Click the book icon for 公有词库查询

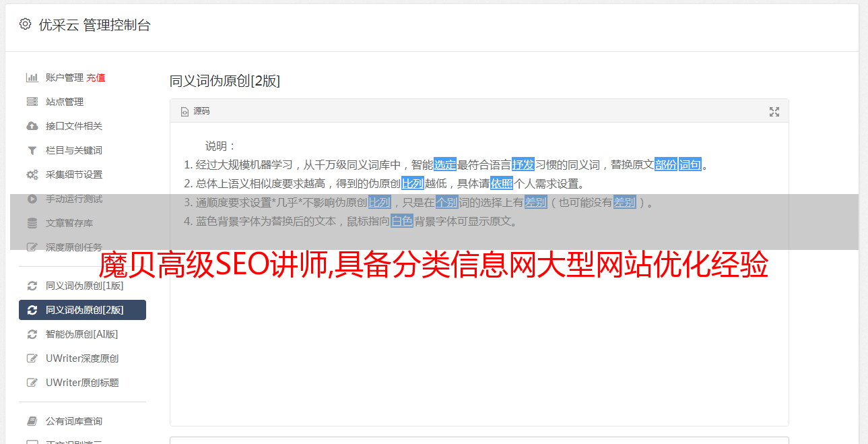tap(32, 421)
